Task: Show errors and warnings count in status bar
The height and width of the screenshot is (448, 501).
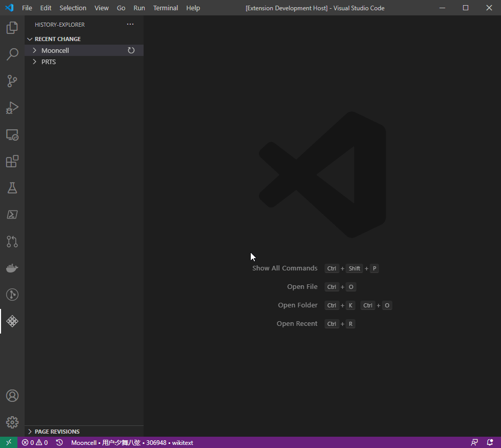Action: pyautogui.click(x=35, y=442)
